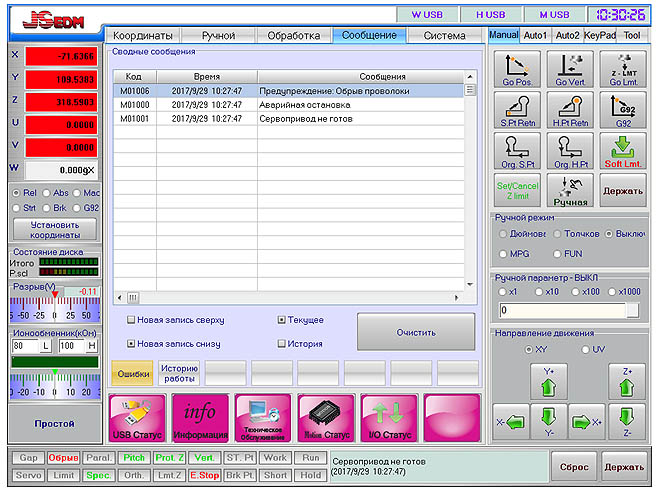The height and width of the screenshot is (489, 657).
Task: Open the Tool tab
Action: point(631,36)
